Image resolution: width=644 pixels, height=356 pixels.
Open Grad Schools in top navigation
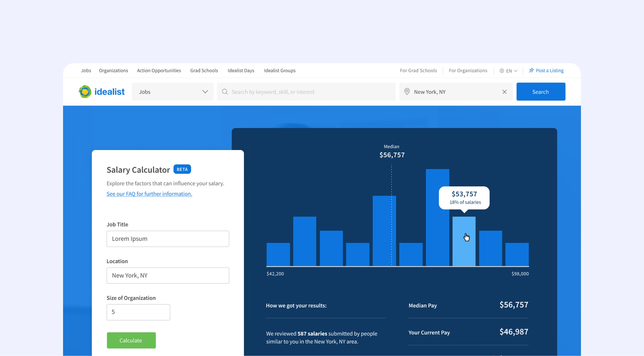click(x=204, y=71)
